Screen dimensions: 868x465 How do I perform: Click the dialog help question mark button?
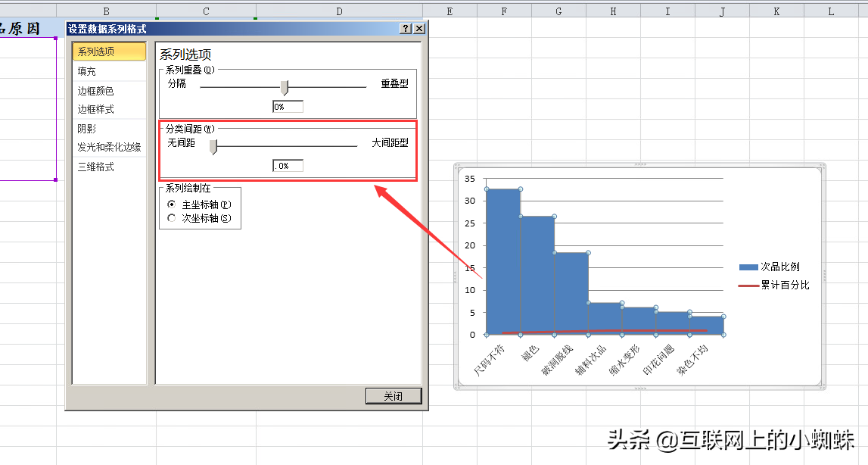[406, 29]
